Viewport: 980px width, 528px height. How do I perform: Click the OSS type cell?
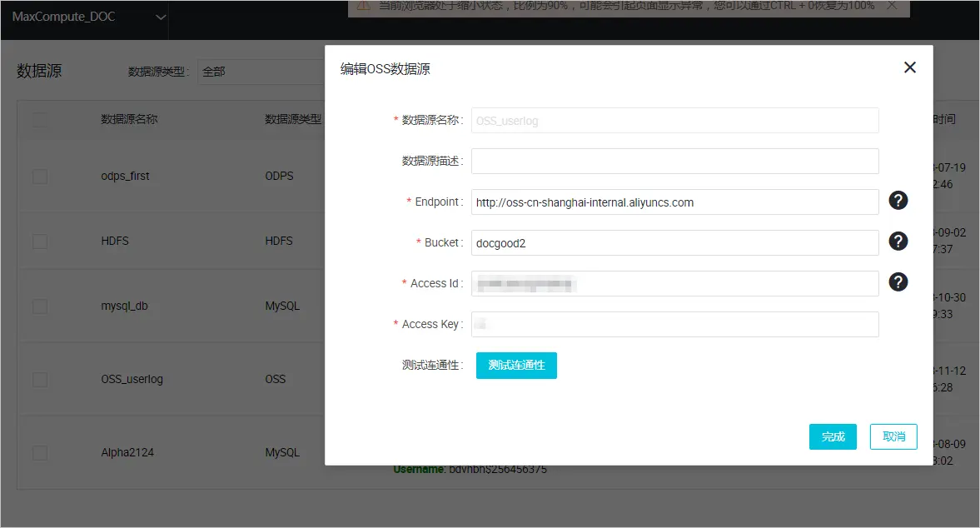pyautogui.click(x=275, y=379)
